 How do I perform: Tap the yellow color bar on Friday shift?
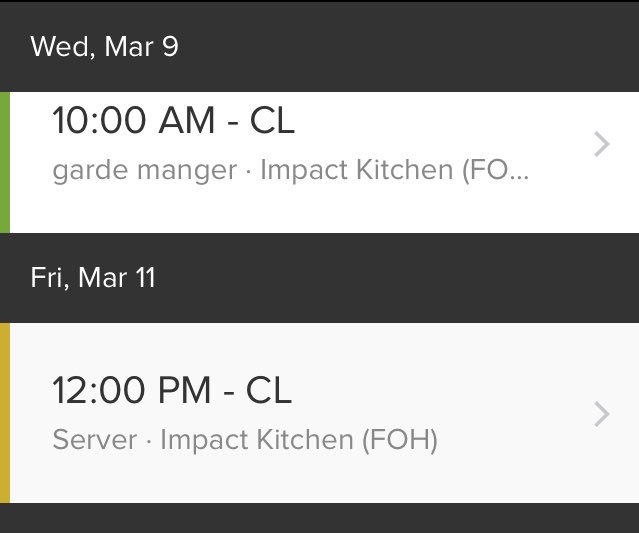5,413
